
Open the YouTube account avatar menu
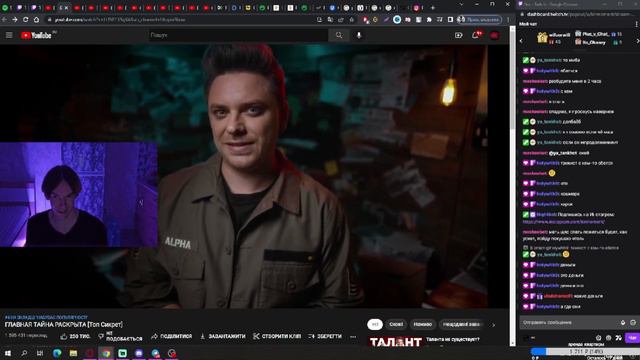tap(494, 36)
